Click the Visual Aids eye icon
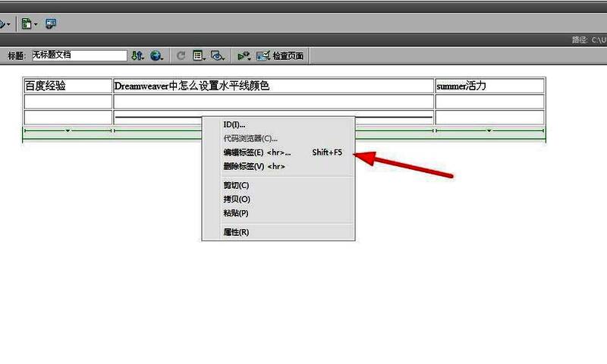Image resolution: width=607 pixels, height=364 pixels. 218,55
